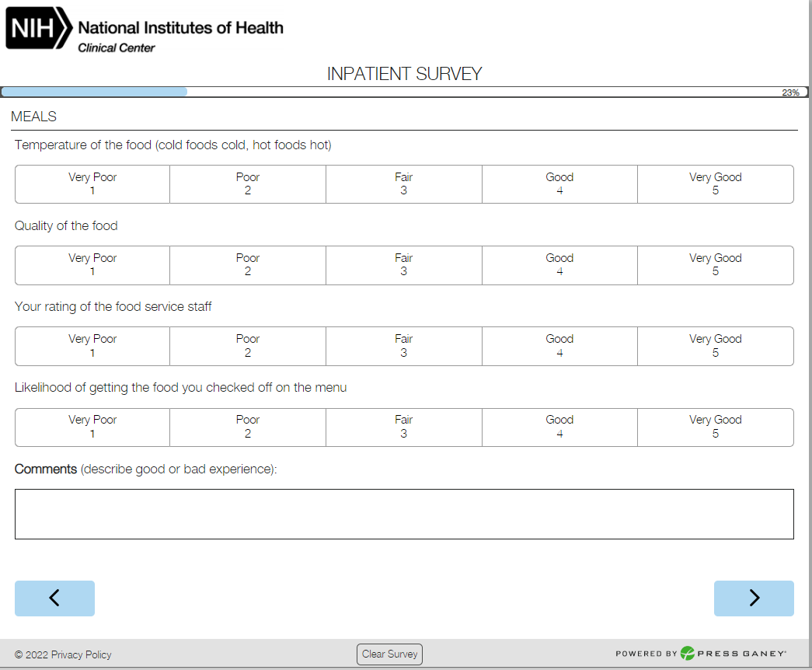This screenshot has height=670, width=812.
Task: Rate food service staff Fair 3
Action: point(404,346)
